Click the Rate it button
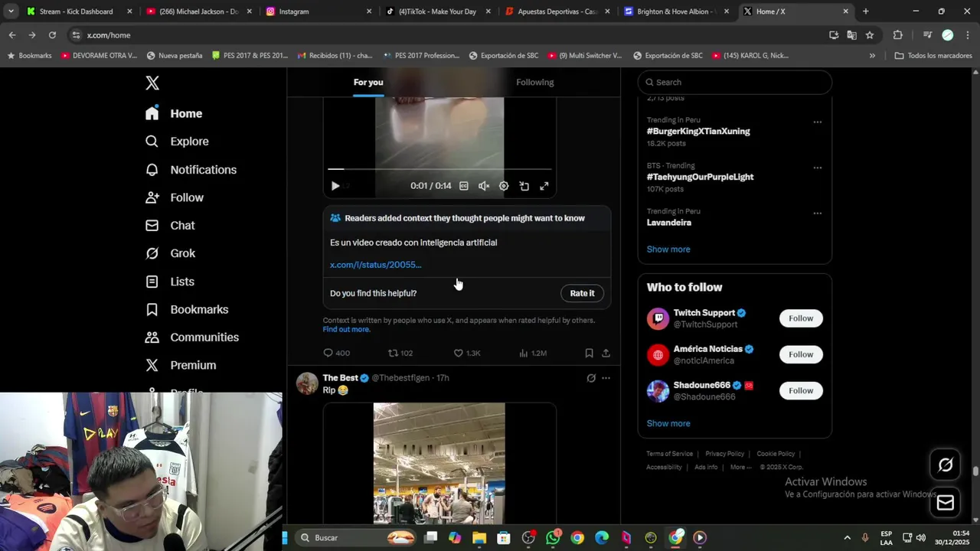980x551 pixels. 582,293
